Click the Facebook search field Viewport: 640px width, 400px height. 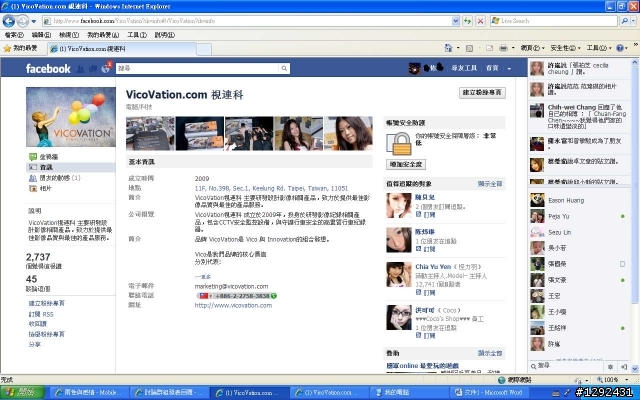click(x=198, y=68)
